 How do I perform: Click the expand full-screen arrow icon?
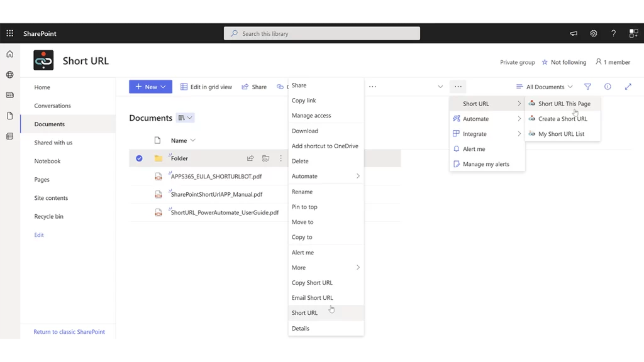628,87
